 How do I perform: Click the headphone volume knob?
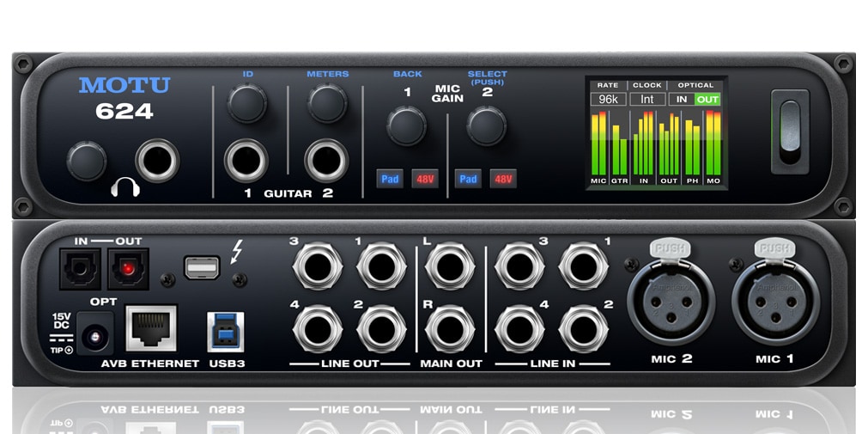coord(87,162)
